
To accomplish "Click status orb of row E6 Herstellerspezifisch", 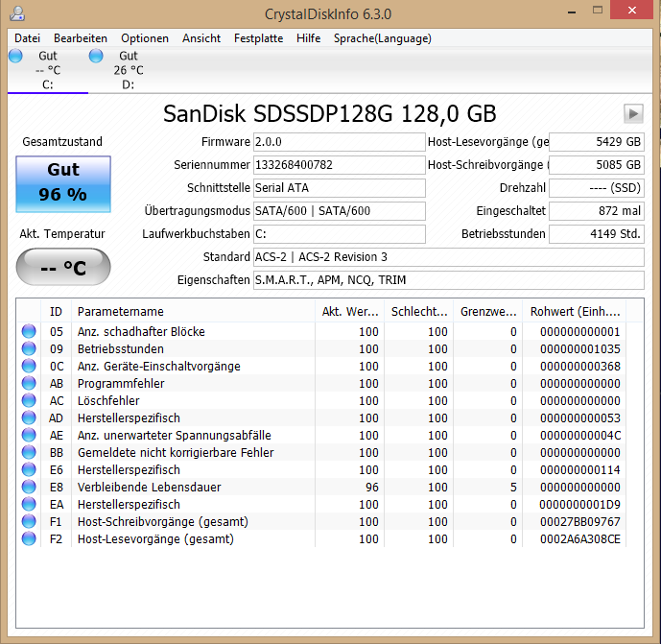I will tap(29, 470).
